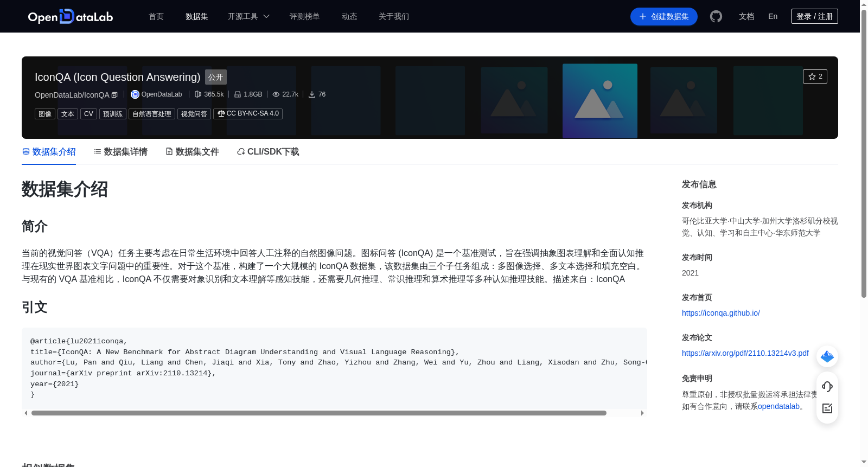Click the 2021 publish year text
This screenshot has width=868, height=467.
point(690,273)
